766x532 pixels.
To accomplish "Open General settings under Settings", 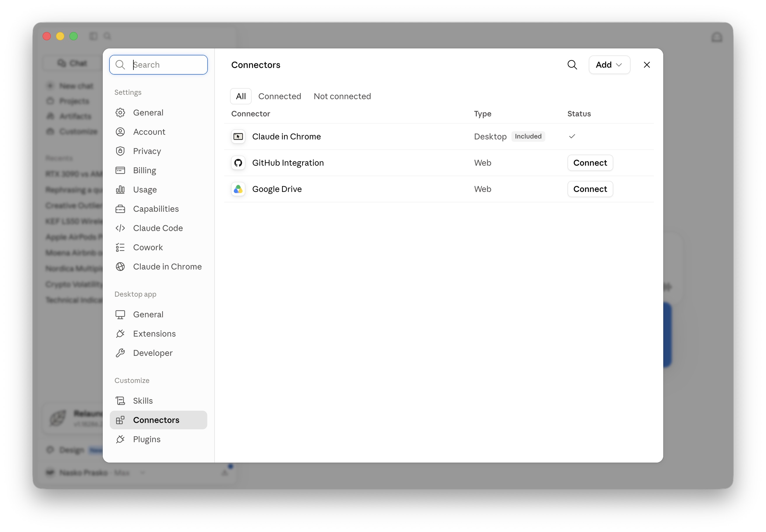I will pyautogui.click(x=159, y=113).
